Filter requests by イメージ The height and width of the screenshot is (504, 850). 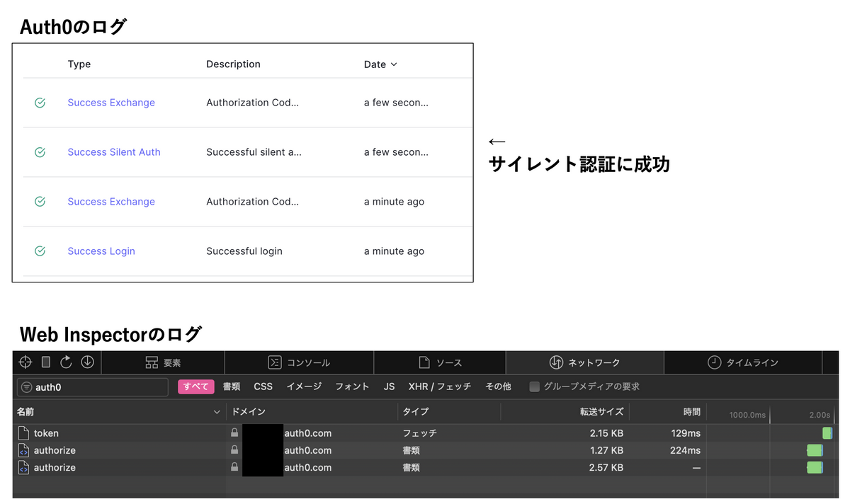click(304, 386)
